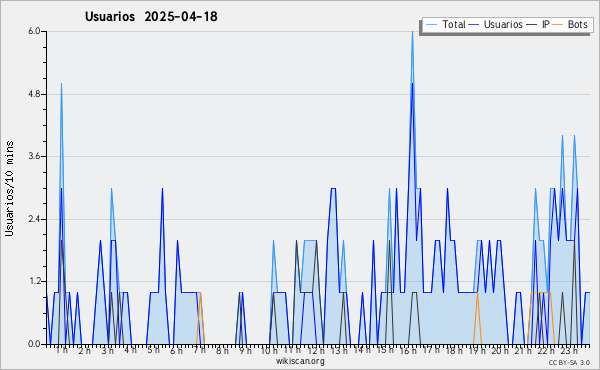Click the '2 h' x-axis label
The height and width of the screenshot is (370, 600).
[85, 350]
